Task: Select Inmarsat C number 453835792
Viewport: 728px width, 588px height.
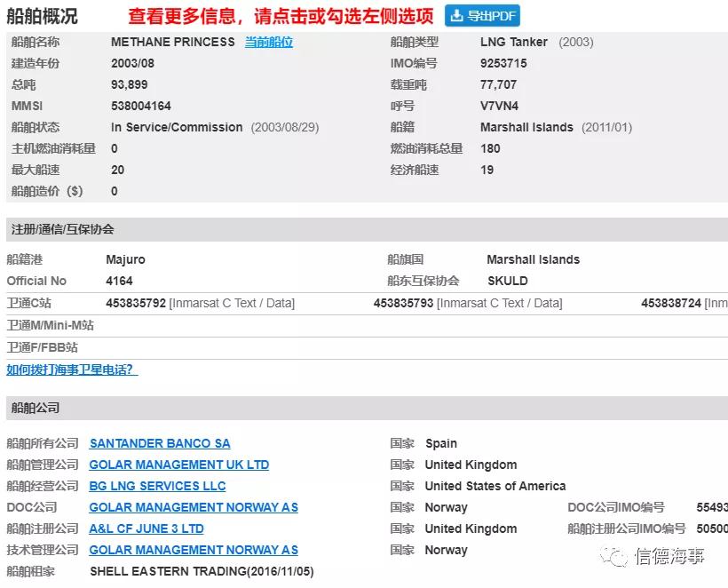Action: [x=136, y=303]
